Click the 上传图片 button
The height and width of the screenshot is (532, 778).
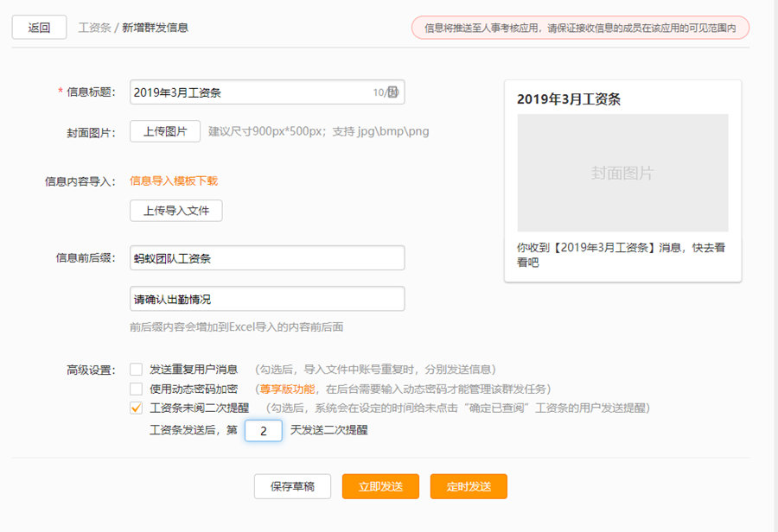click(165, 131)
